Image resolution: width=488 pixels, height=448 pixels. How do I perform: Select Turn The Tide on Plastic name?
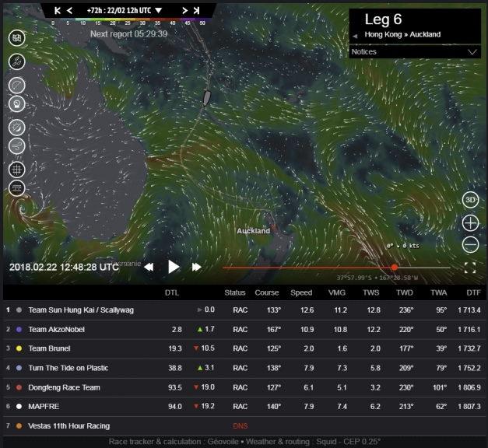68,368
